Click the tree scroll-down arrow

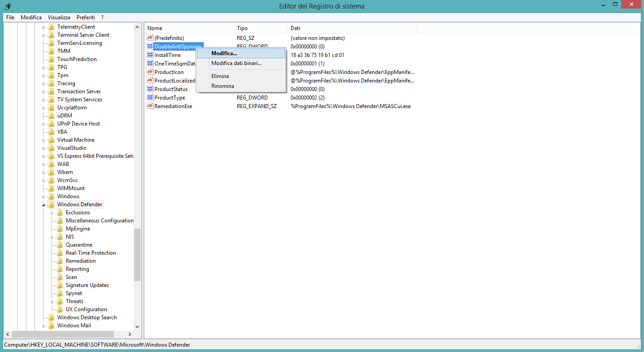coord(137,327)
